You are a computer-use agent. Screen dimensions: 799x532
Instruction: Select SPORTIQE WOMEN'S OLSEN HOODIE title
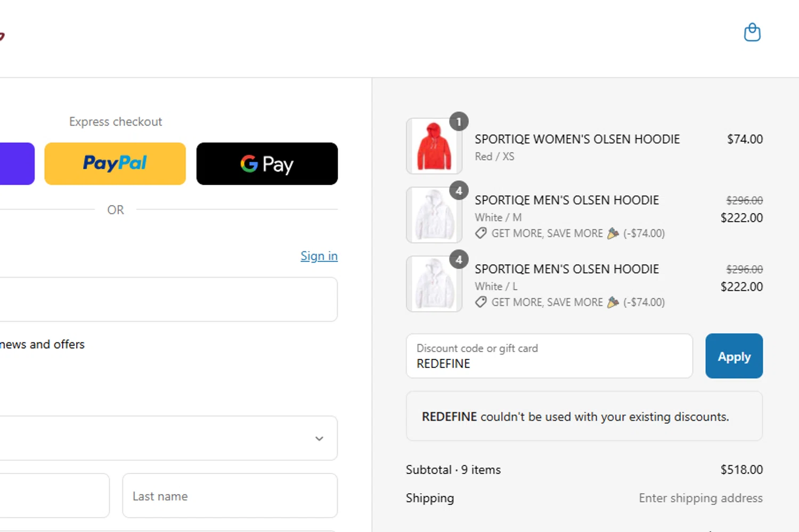point(577,139)
